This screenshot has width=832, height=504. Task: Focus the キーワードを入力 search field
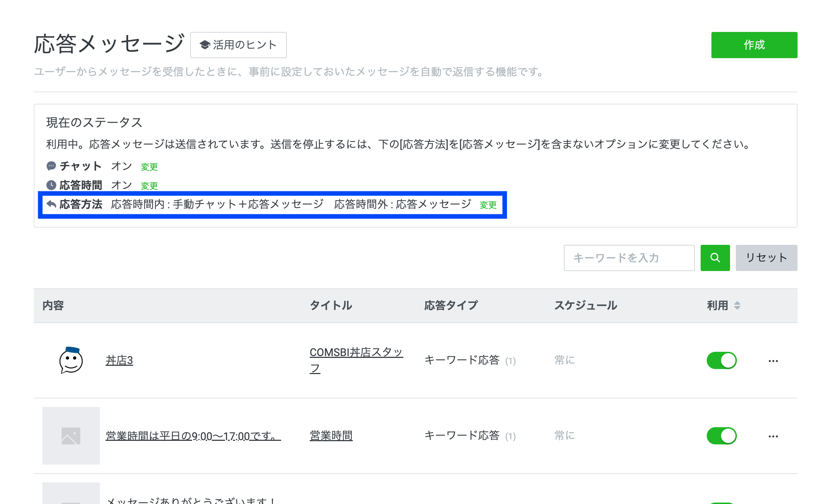tap(629, 258)
